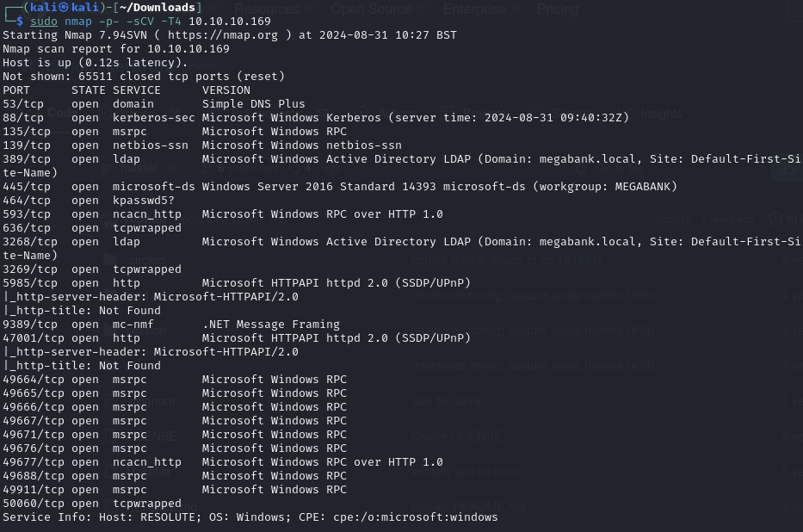
Task: Click the VERSION column header
Action: point(225,90)
